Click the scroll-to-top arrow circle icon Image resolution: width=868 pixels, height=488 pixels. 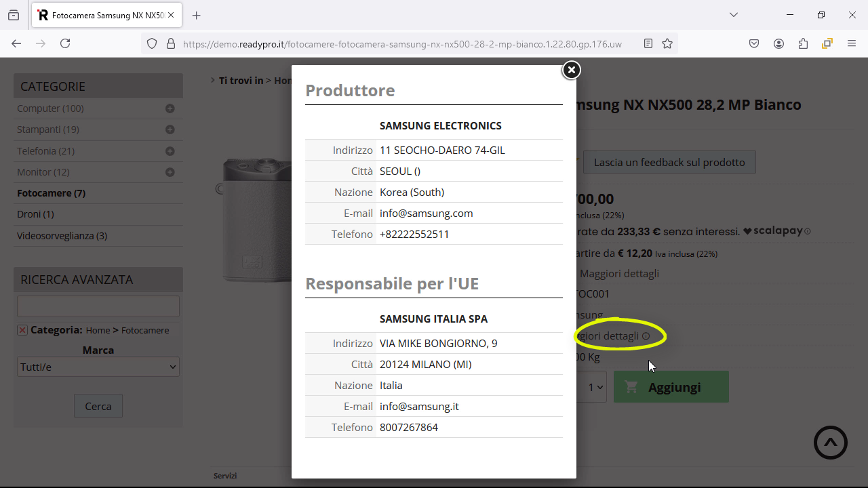pos(831,443)
